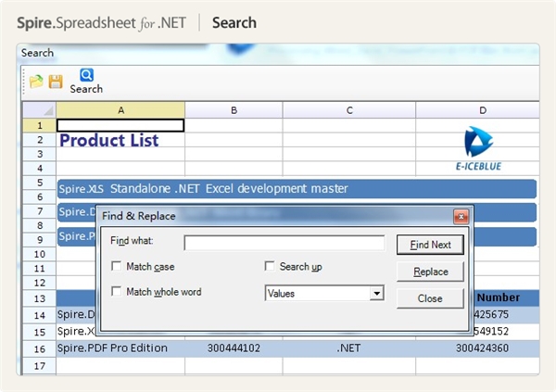Select column B header
Image resolution: width=556 pixels, height=392 pixels.
point(234,110)
